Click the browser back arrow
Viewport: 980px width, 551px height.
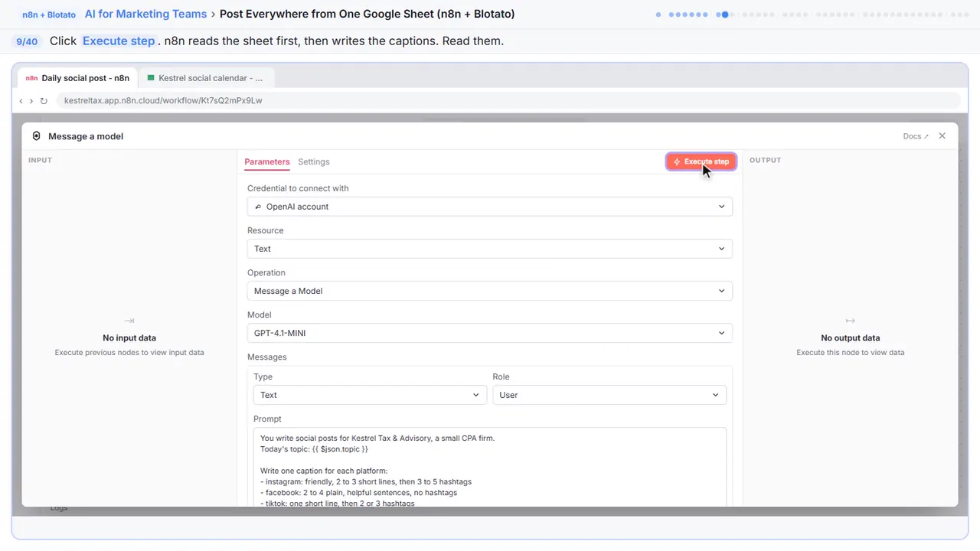tap(21, 100)
